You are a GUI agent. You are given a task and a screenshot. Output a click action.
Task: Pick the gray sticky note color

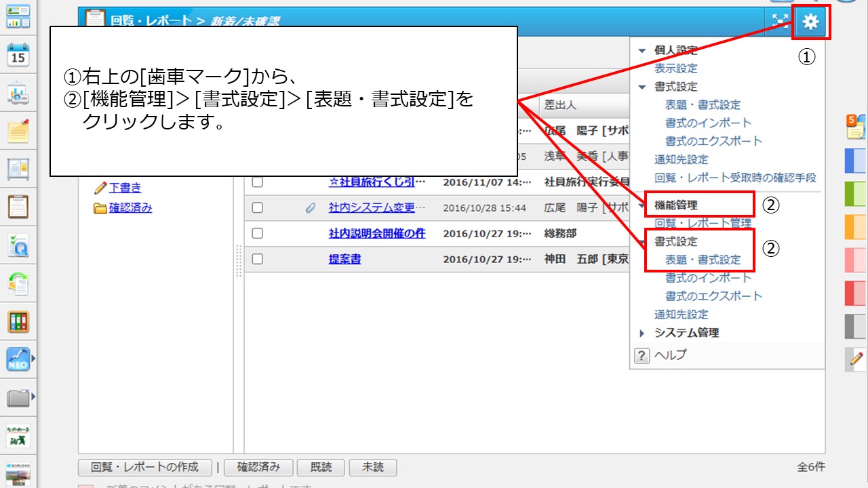[x=856, y=327]
